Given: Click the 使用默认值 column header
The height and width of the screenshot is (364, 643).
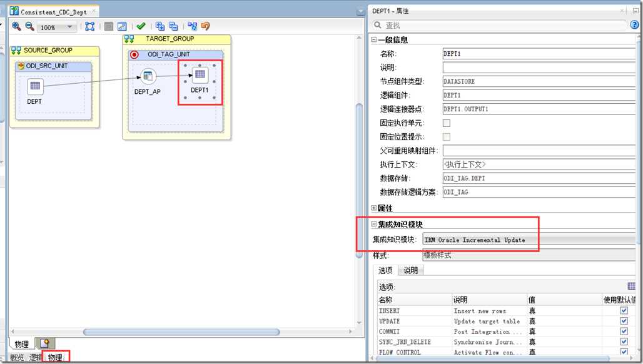Looking at the screenshot, I should pyautogui.click(x=619, y=300).
